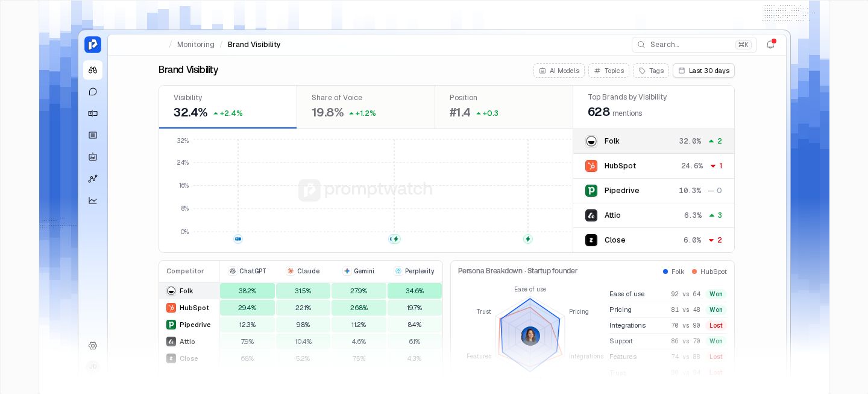
Task: Click the notification bell icon
Action: click(x=770, y=45)
